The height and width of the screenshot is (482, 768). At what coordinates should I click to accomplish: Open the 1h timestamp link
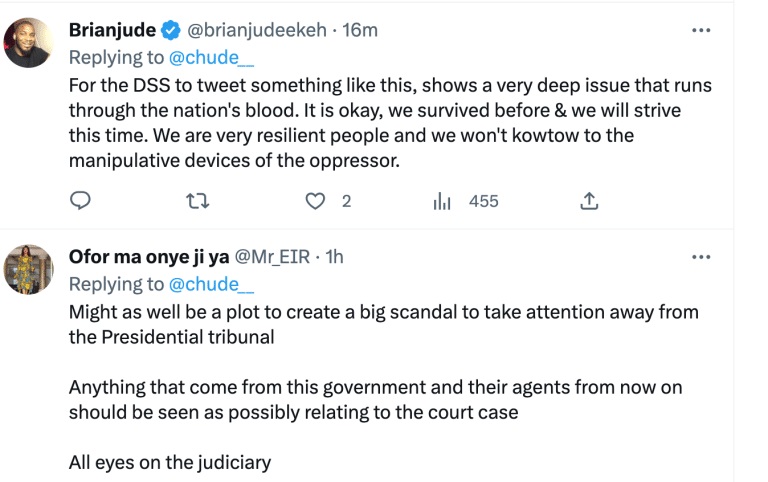coord(334,257)
